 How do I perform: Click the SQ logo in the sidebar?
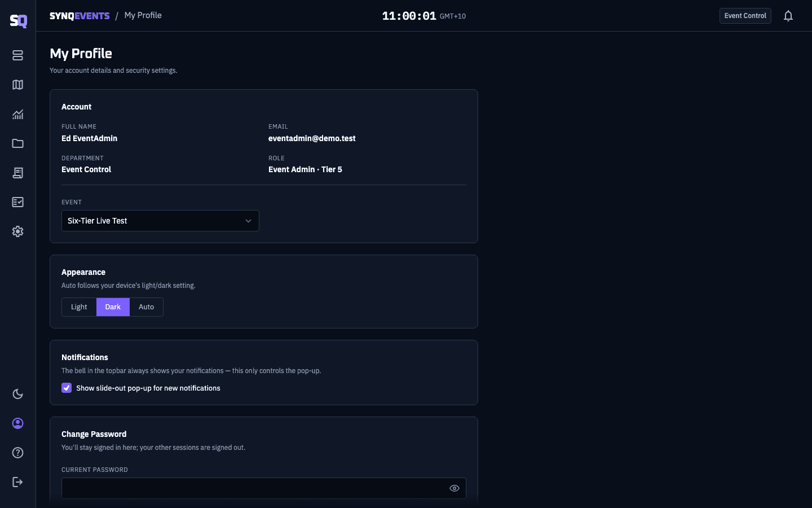[18, 21]
